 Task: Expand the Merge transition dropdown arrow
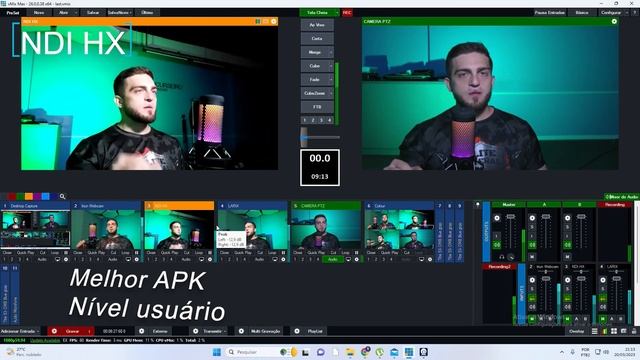[331, 52]
